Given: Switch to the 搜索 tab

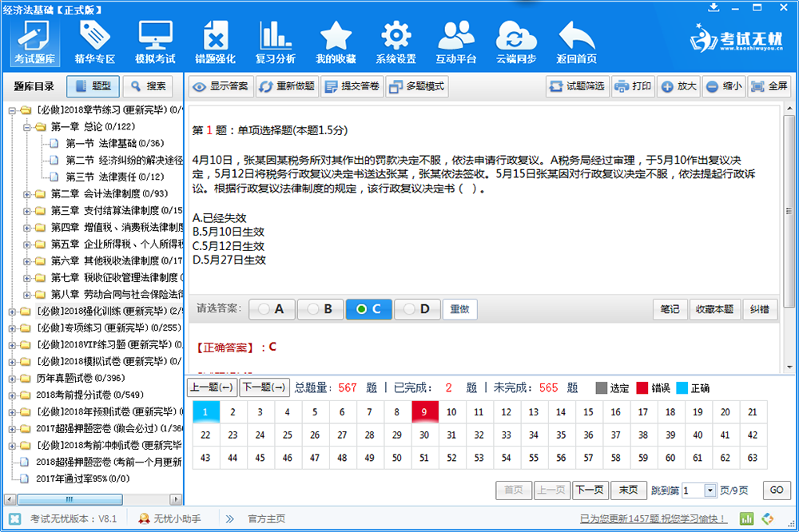Looking at the screenshot, I should (x=148, y=86).
